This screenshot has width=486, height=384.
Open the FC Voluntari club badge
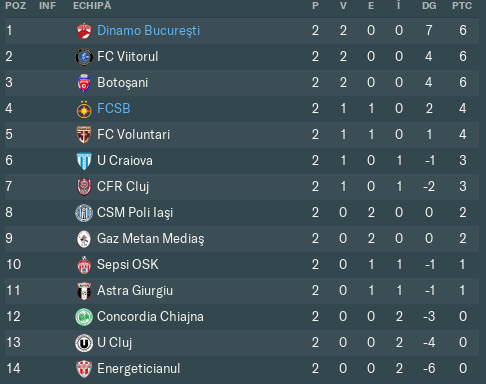(x=84, y=135)
